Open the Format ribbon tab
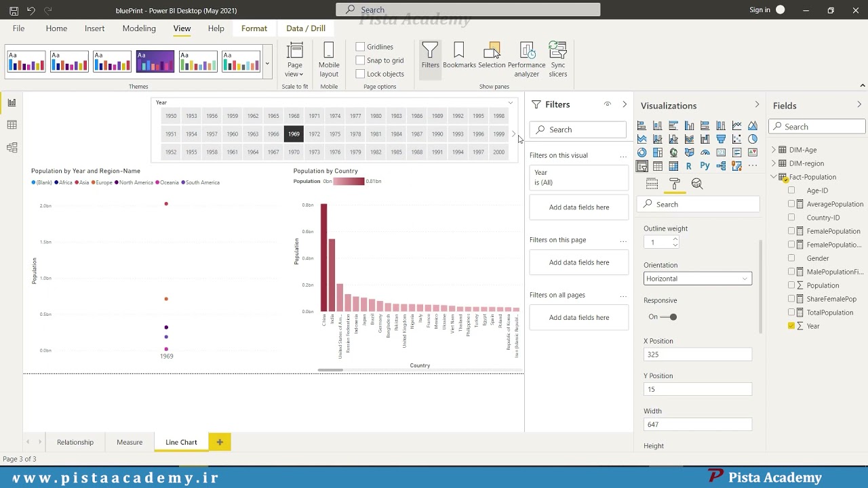 [x=254, y=28]
